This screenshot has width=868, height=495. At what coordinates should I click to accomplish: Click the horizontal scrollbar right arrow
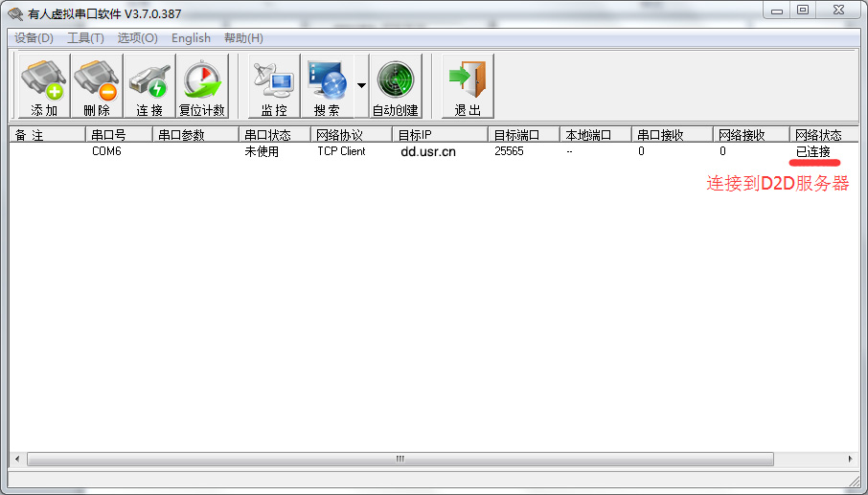tap(851, 460)
